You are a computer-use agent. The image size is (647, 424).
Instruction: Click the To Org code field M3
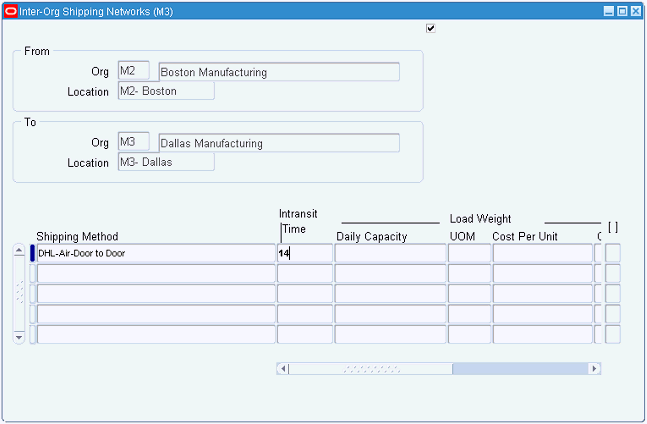134,141
